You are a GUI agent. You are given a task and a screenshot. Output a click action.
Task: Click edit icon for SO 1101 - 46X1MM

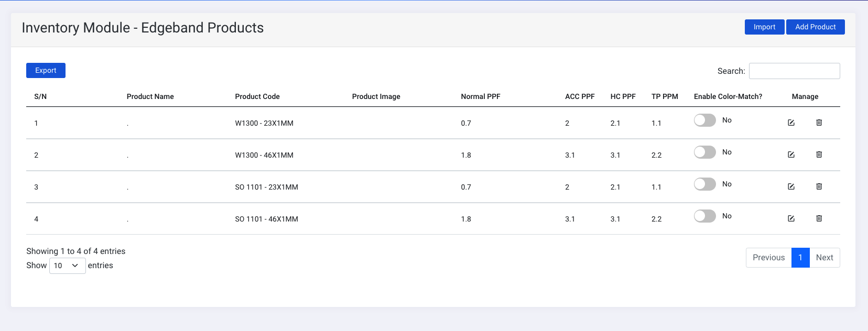tap(791, 218)
